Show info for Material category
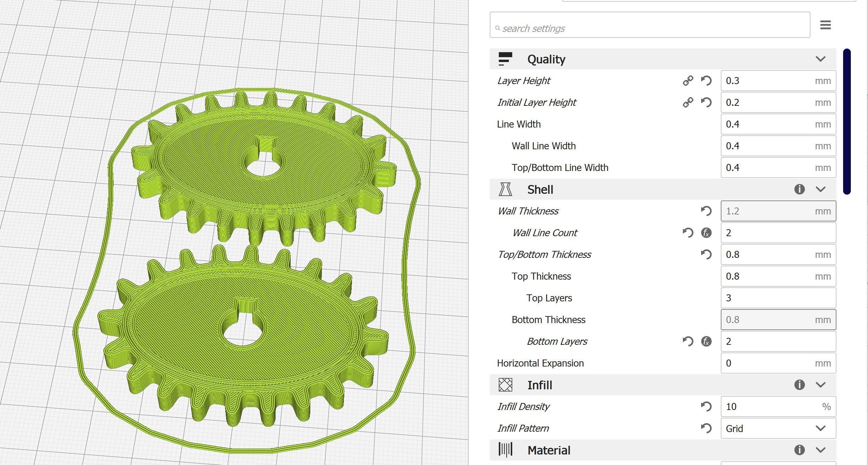Viewport: 868px width, 465px height. [x=799, y=450]
